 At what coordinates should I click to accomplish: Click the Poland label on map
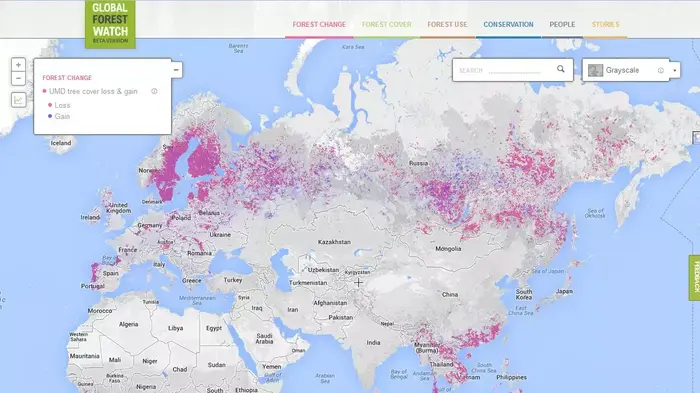click(181, 217)
